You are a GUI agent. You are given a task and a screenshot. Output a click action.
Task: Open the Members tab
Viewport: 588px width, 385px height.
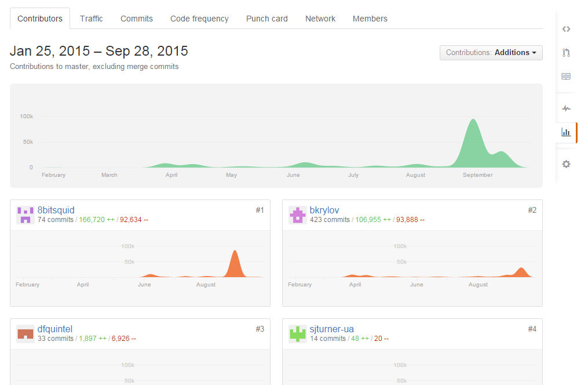pyautogui.click(x=370, y=19)
